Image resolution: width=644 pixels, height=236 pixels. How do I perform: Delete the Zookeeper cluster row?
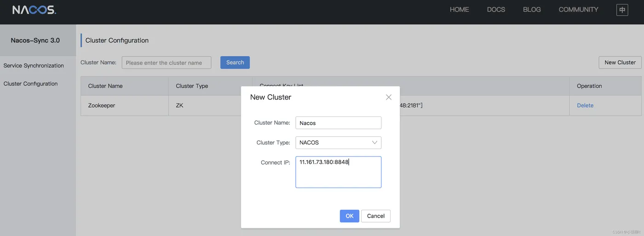pos(585,105)
